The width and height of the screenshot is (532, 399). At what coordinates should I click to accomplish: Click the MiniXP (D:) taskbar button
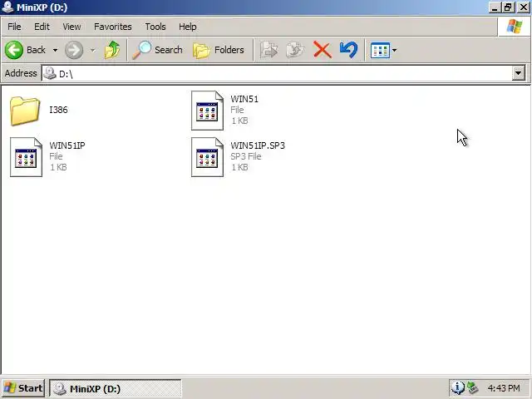(116, 388)
